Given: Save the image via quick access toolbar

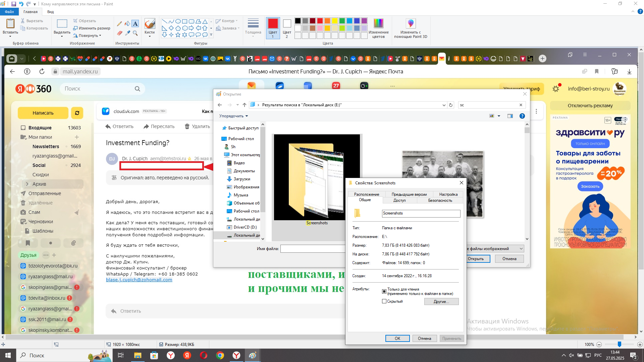Looking at the screenshot, I should coord(14,4).
